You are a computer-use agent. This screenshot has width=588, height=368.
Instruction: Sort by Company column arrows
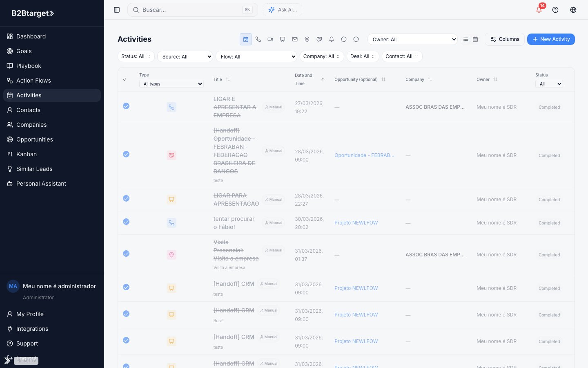(430, 79)
